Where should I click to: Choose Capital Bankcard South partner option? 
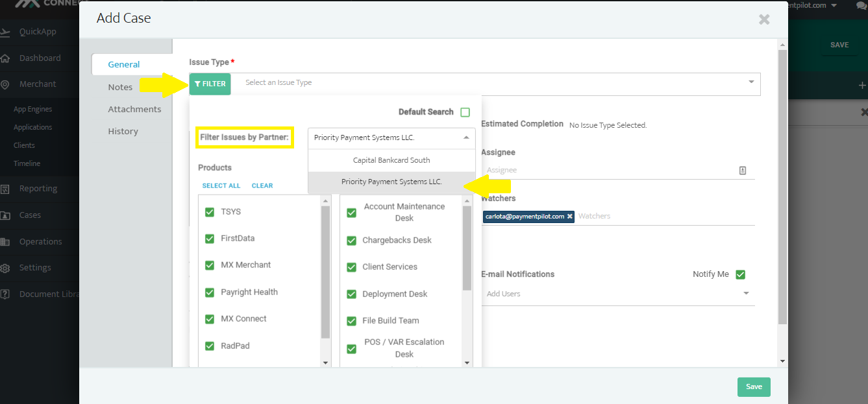[391, 160]
